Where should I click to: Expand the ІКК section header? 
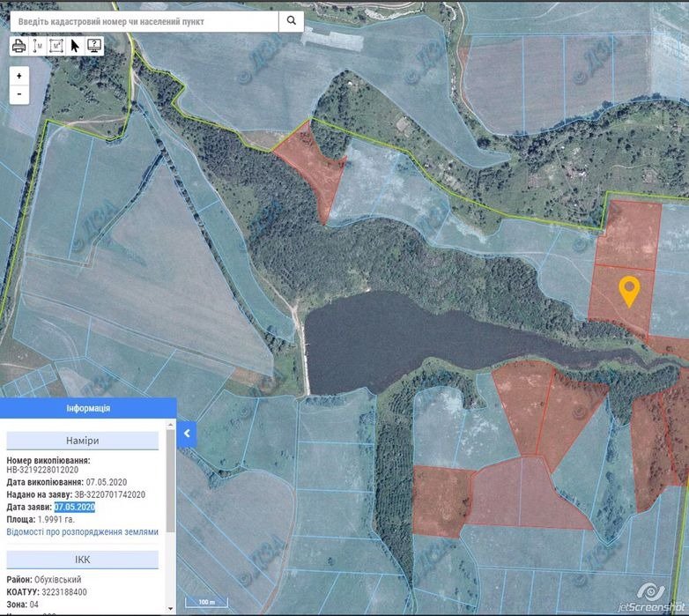click(82, 560)
